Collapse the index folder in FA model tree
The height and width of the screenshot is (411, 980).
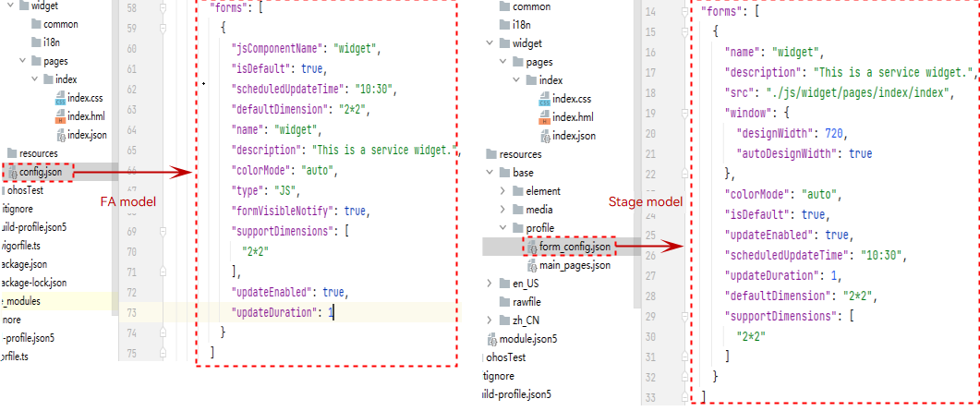click(36, 79)
